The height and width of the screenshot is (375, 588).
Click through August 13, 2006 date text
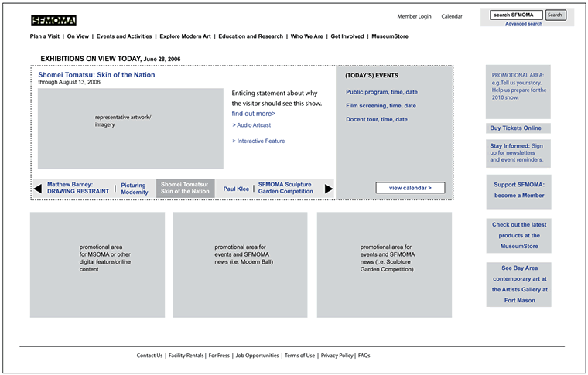pos(70,82)
